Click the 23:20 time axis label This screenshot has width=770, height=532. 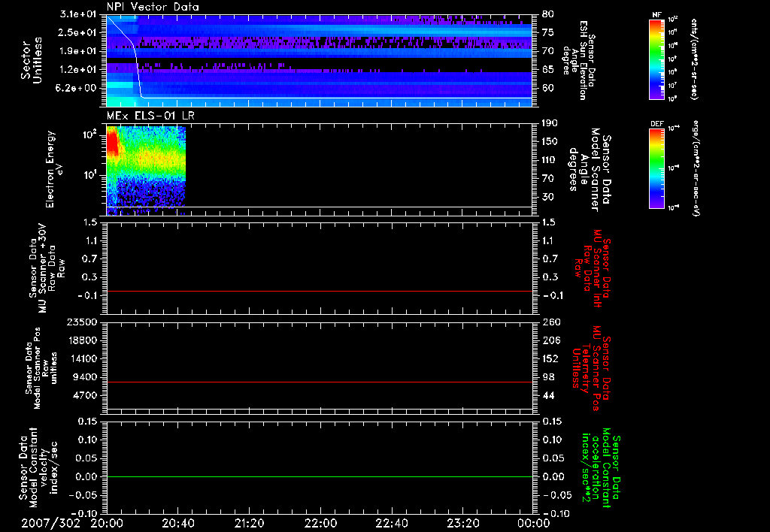[462, 523]
